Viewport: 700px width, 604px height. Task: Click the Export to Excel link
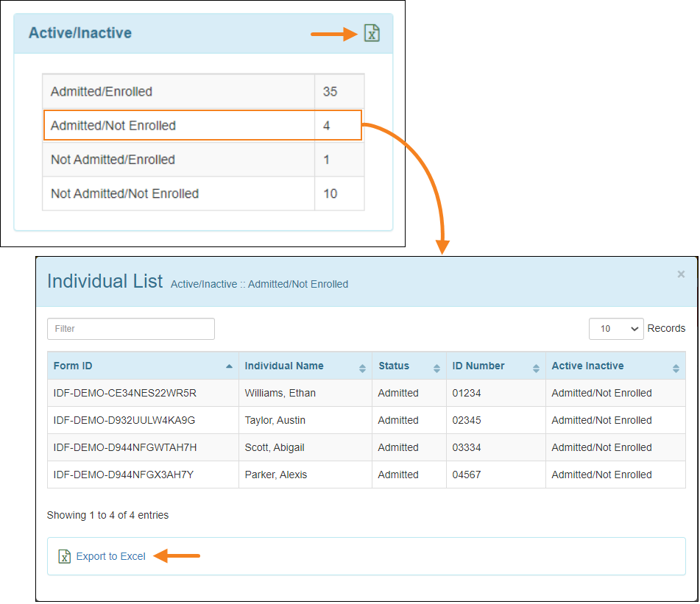point(110,557)
